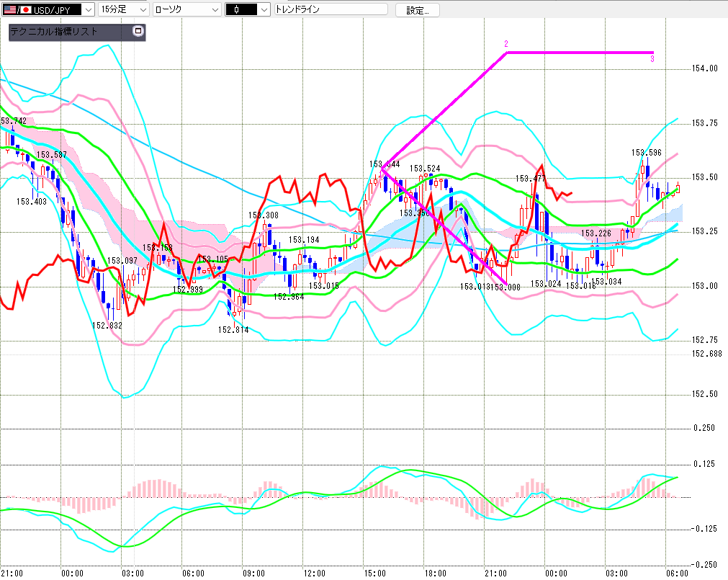Click the 154.00 price axis label
This screenshot has width=728, height=580.
(705, 68)
